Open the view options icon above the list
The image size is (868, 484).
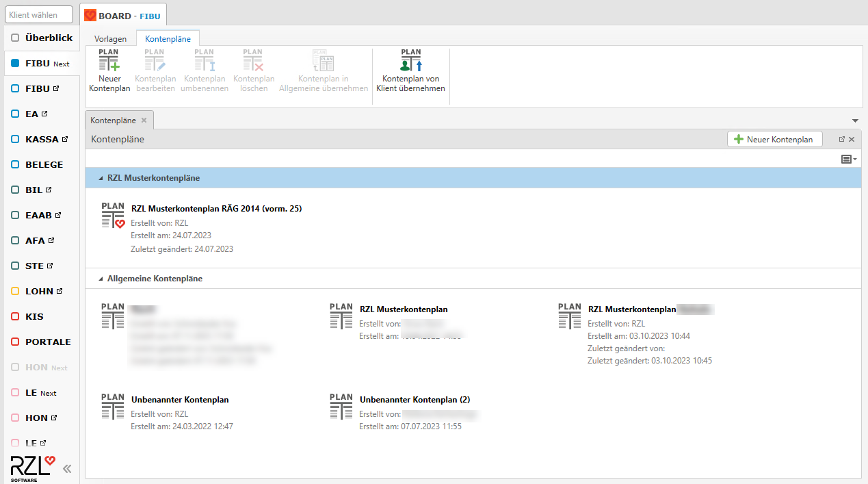tap(847, 158)
